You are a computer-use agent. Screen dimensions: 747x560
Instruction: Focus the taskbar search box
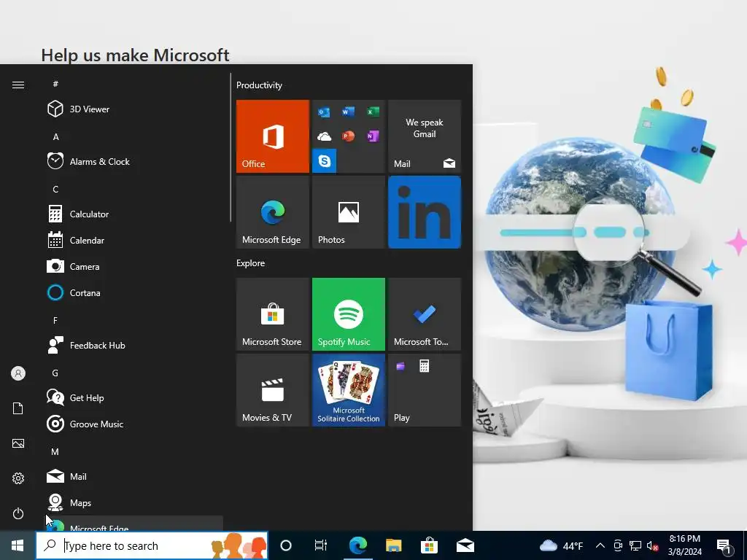coord(152,545)
